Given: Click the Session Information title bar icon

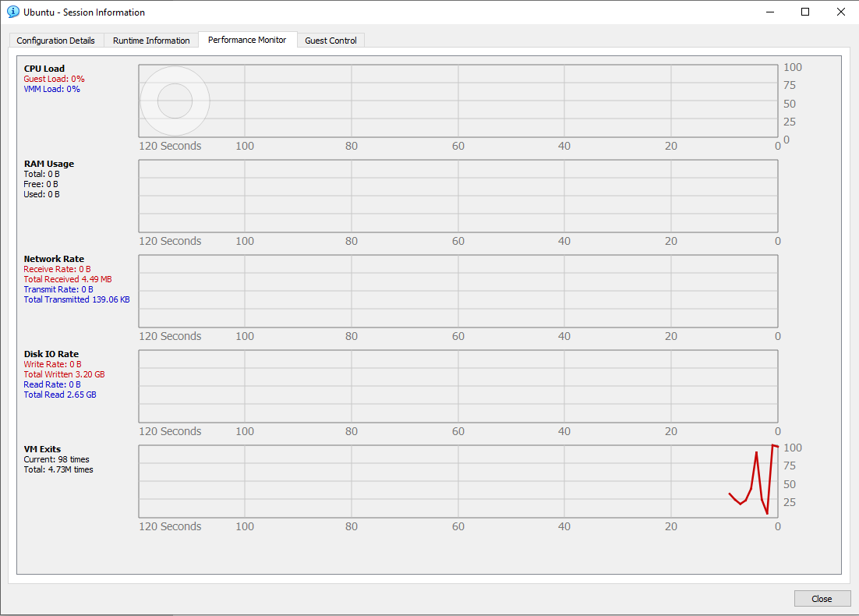Looking at the screenshot, I should pyautogui.click(x=12, y=12).
